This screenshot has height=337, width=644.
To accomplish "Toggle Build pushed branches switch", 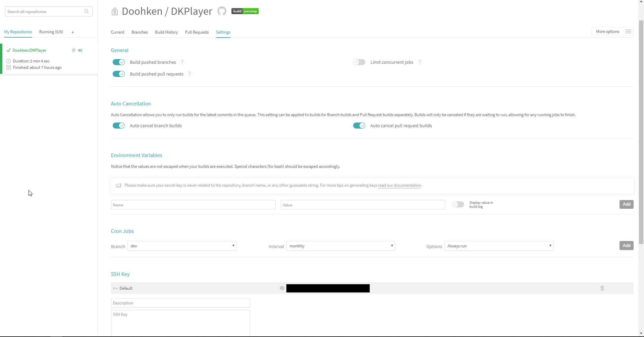I will click(119, 62).
